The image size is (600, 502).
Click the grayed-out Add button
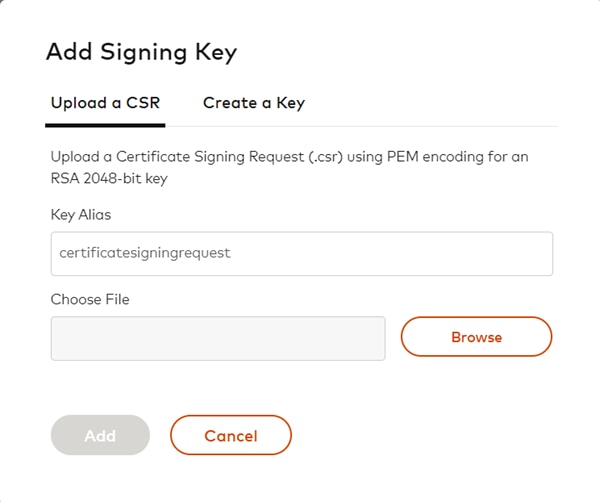pyautogui.click(x=100, y=435)
